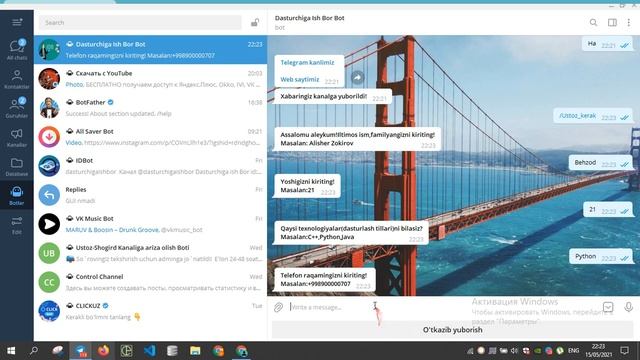Click the Behzod message bubble
This screenshot has width=640, height=360.
600,162
